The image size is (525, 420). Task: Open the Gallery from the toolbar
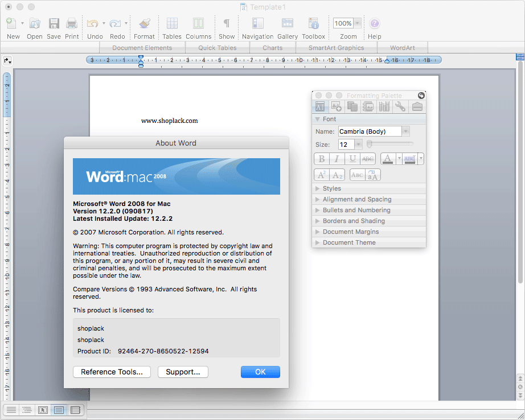coord(288,23)
